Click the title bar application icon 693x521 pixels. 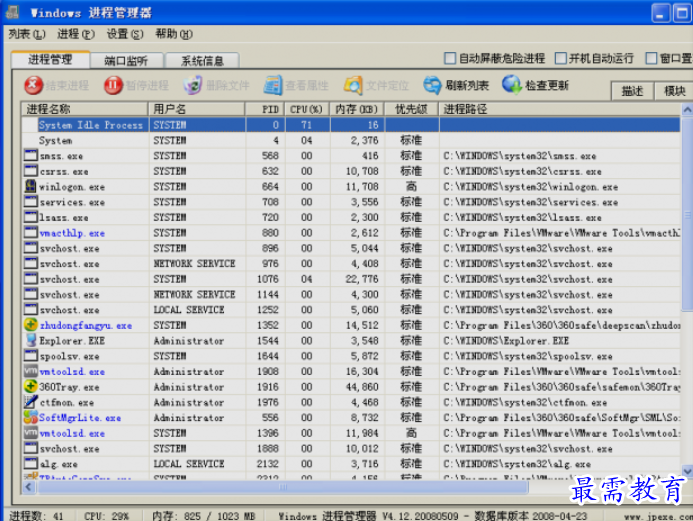(x=12, y=12)
